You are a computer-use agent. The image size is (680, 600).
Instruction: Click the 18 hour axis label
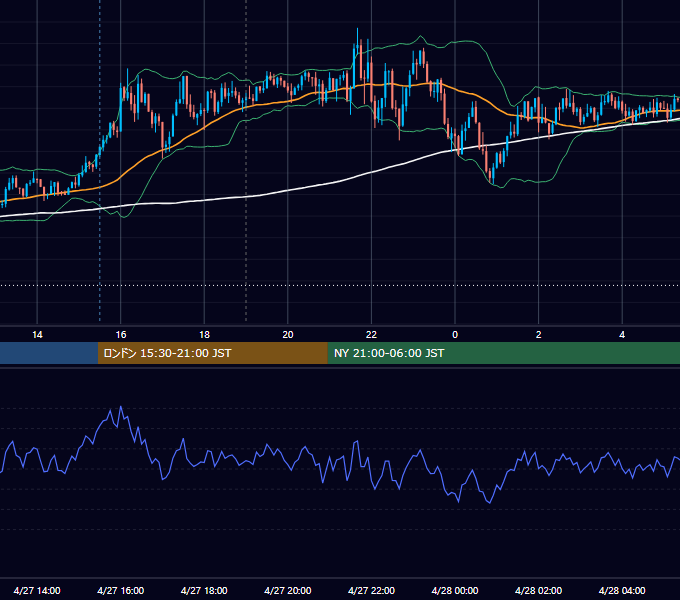[x=204, y=335]
